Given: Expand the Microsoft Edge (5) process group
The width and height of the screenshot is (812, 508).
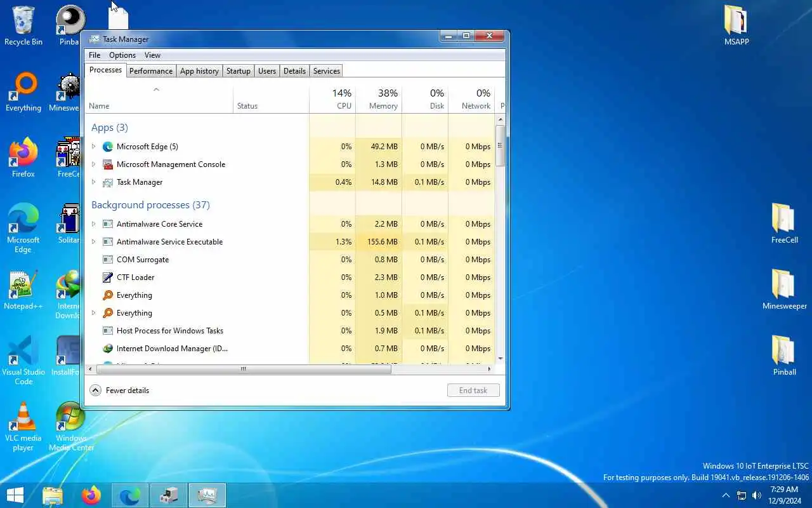Looking at the screenshot, I should pos(94,147).
